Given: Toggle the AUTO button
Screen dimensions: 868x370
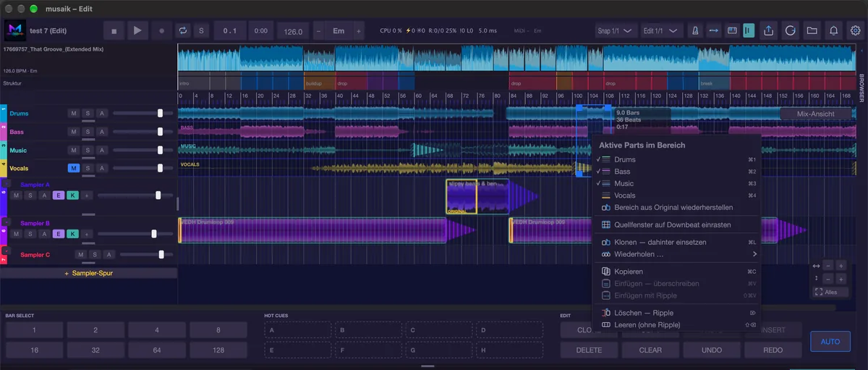Looking at the screenshot, I should click(830, 341).
